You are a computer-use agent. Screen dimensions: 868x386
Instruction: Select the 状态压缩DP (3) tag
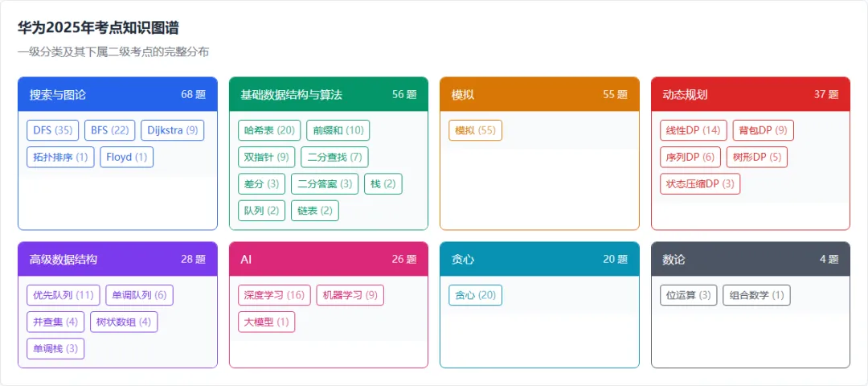point(700,184)
